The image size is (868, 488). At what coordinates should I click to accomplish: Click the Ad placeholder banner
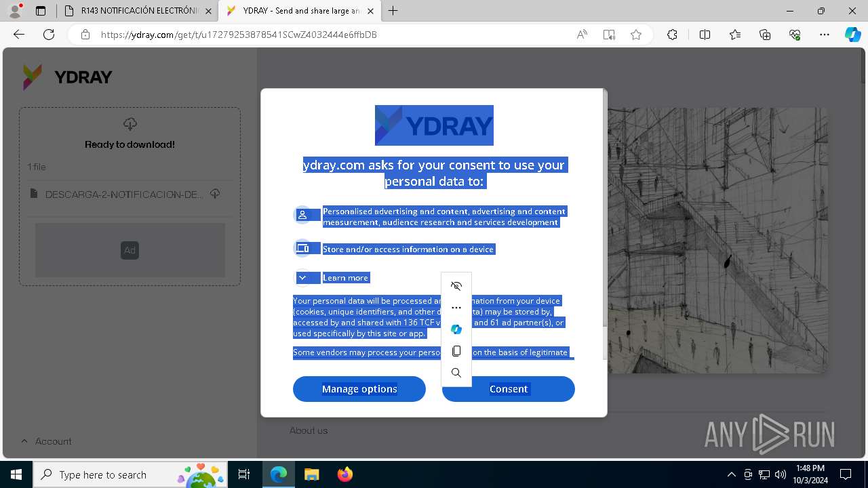pos(130,250)
